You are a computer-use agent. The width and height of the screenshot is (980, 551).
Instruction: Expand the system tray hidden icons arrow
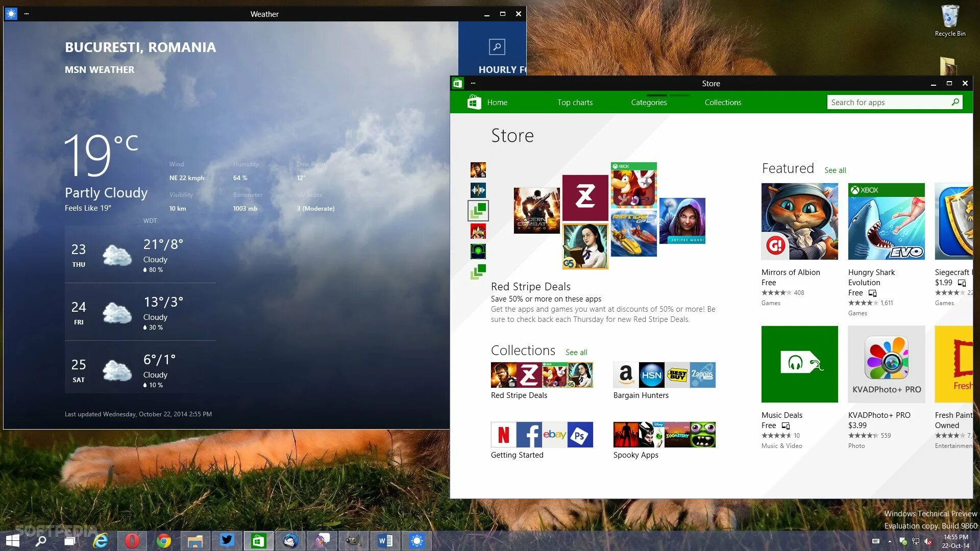(x=890, y=541)
